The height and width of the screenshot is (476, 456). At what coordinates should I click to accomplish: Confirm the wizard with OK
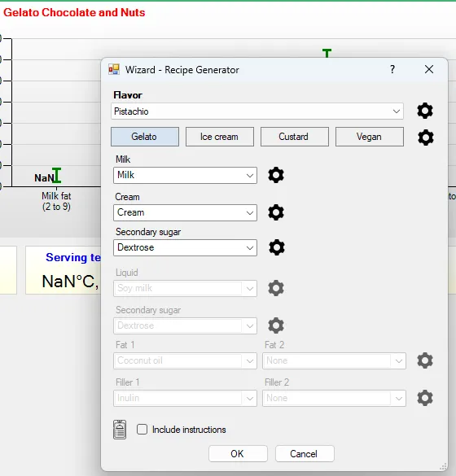pos(238,454)
